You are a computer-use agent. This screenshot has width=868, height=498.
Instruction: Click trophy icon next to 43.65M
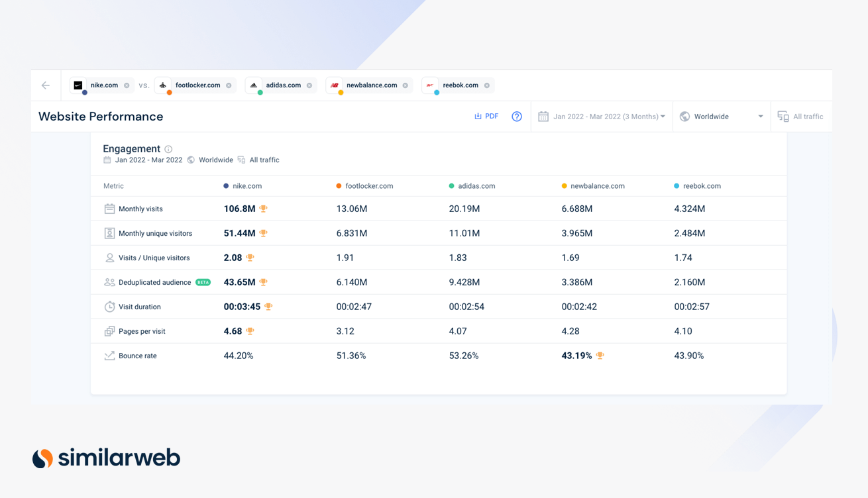point(263,282)
